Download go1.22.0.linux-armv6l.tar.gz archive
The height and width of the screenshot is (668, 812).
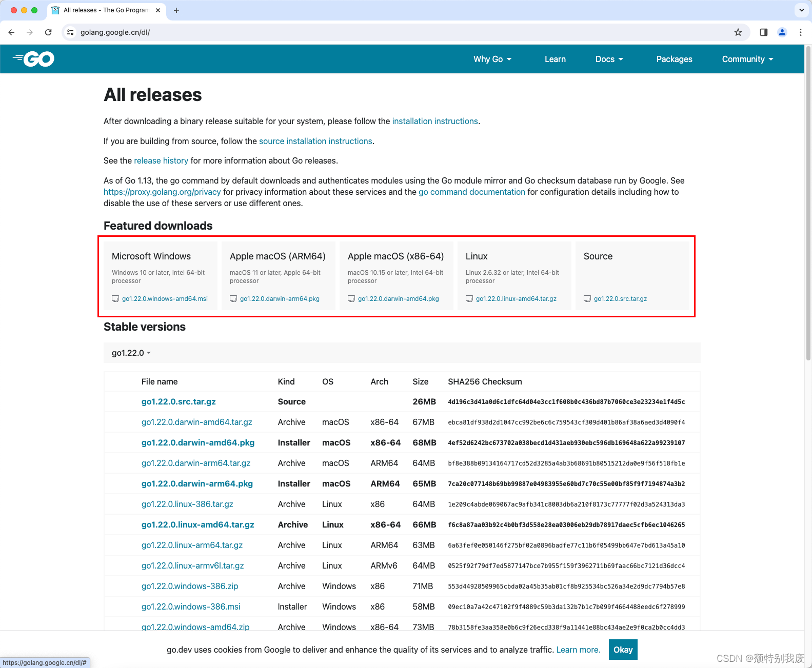tap(193, 565)
